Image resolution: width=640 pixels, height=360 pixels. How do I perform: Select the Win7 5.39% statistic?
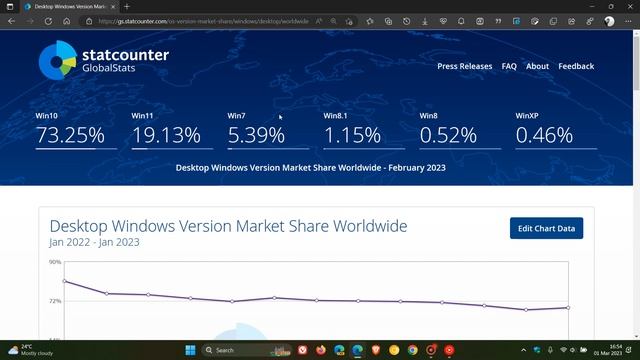pyautogui.click(x=268, y=130)
